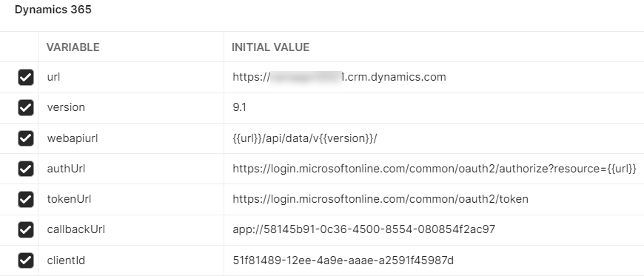Screen dimensions: 644x276
Task: Edit the {{url}}/api/data initial value
Action: click(434, 138)
